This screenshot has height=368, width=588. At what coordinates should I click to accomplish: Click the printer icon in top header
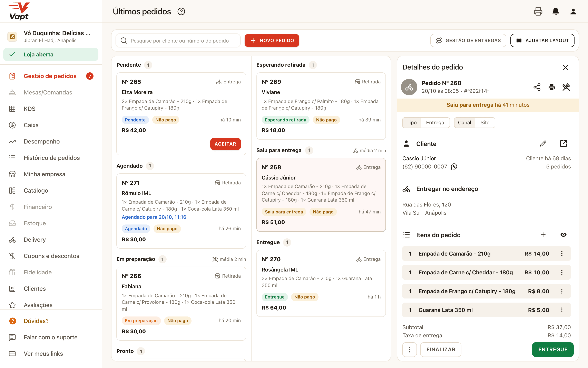538,11
